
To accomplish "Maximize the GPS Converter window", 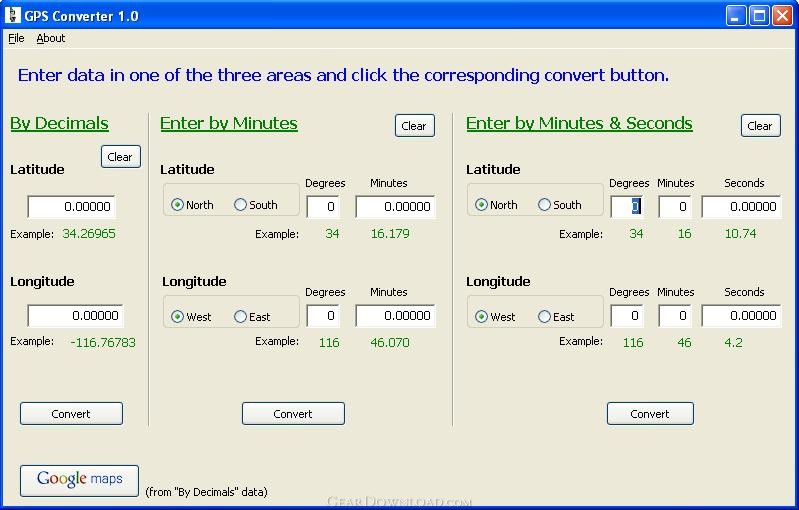I will 759,16.
